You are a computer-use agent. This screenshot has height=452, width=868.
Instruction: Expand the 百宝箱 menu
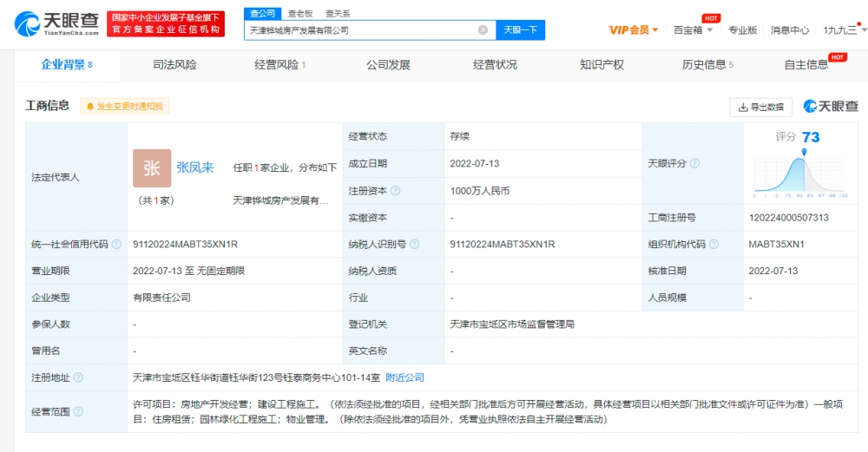(x=693, y=30)
